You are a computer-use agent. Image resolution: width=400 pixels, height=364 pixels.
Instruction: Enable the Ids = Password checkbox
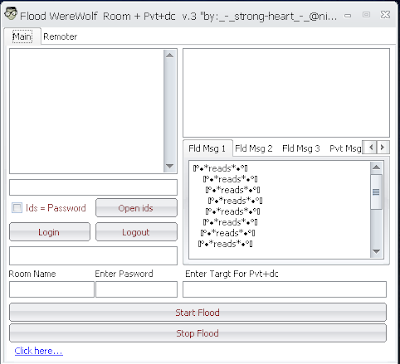pyautogui.click(x=17, y=208)
